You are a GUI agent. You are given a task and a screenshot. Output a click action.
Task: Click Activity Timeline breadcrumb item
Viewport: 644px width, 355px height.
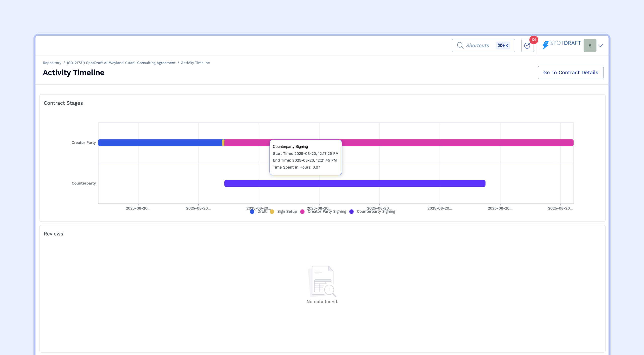(195, 63)
